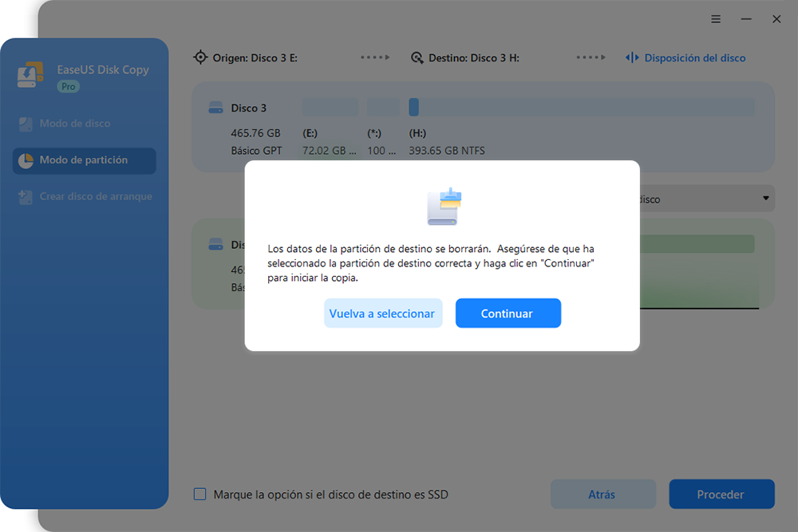Click the Modo de disco sidebar icon
Image resolution: width=798 pixels, height=532 pixels.
tap(25, 124)
